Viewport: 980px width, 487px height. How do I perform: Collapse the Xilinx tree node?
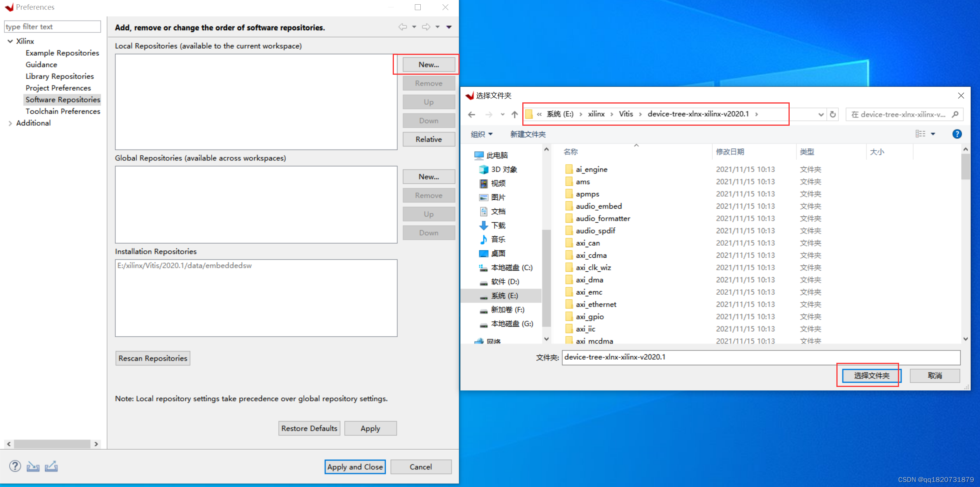(x=10, y=41)
